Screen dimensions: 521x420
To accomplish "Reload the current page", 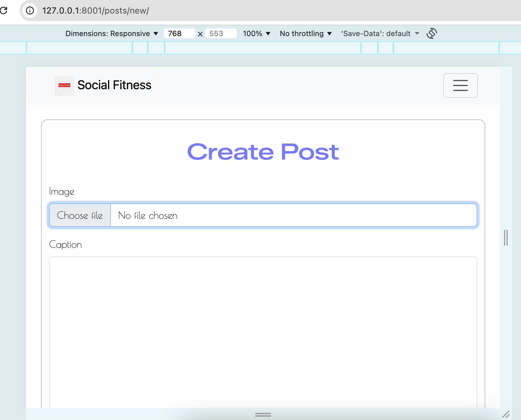I will click(4, 10).
